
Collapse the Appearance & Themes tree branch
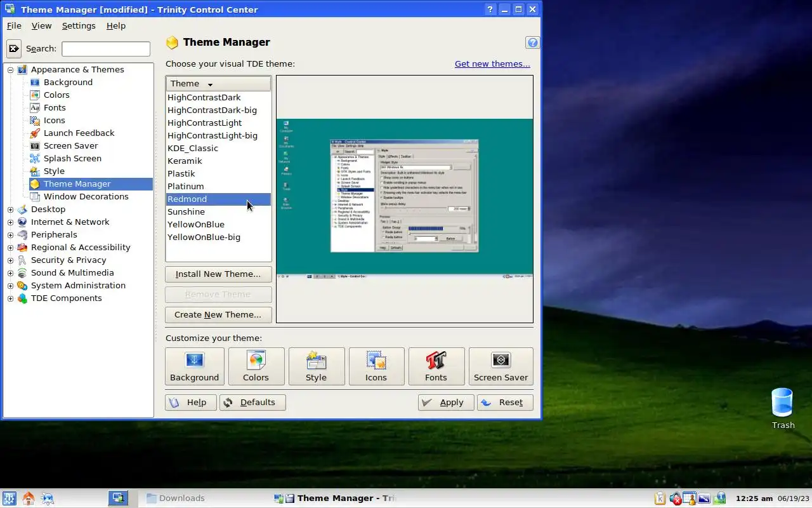pyautogui.click(x=10, y=70)
